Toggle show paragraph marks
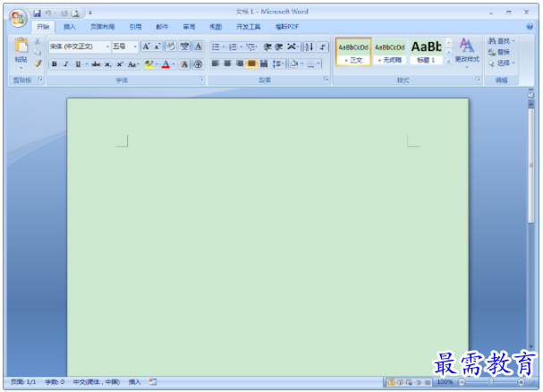543x392 pixels. [323, 47]
